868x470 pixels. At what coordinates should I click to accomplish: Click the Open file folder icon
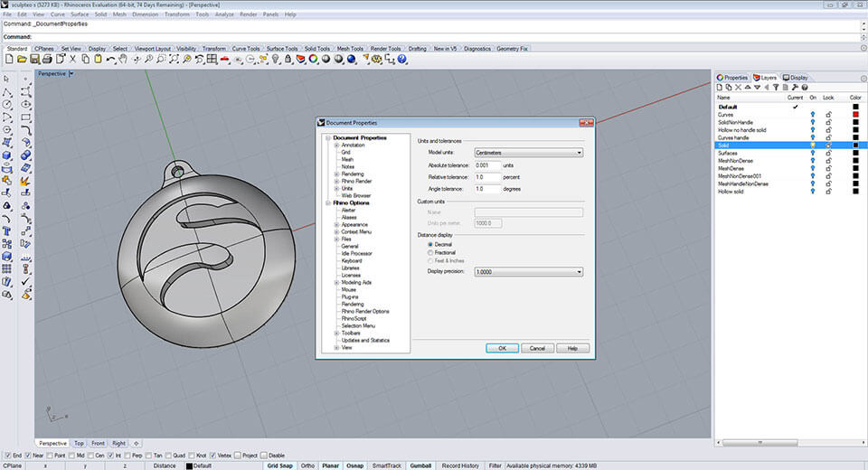(x=21, y=59)
